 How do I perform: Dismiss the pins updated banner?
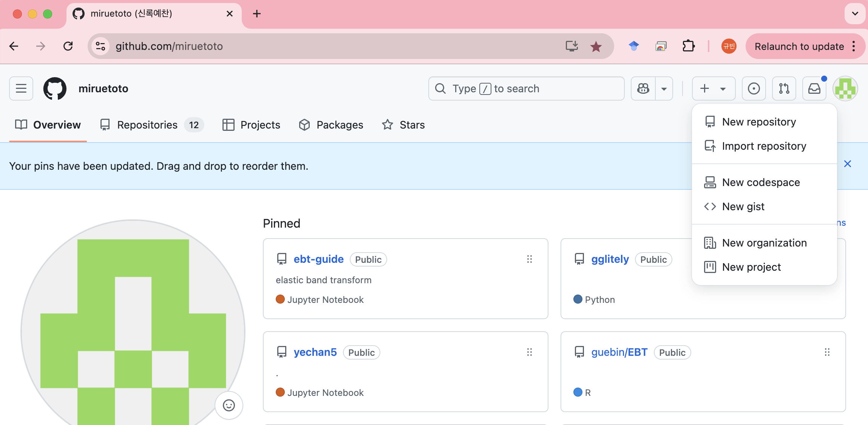click(x=847, y=164)
